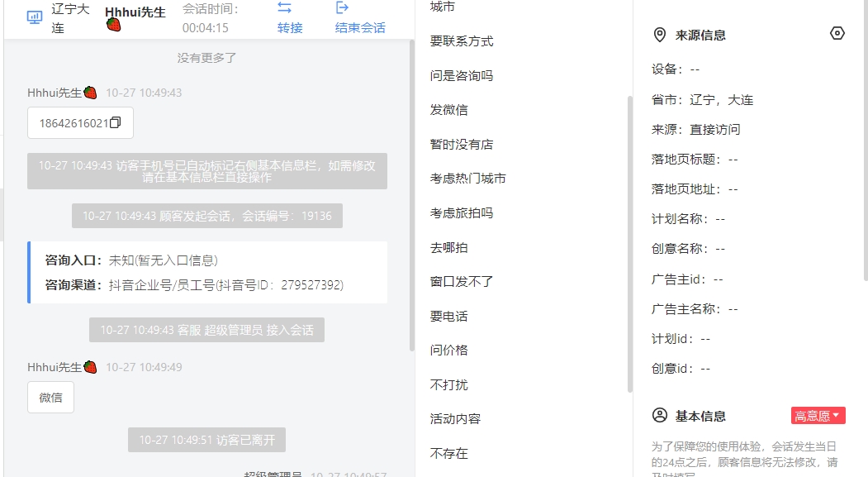Choose the quick reply 窗口发不了
The height and width of the screenshot is (477, 868).
461,281
